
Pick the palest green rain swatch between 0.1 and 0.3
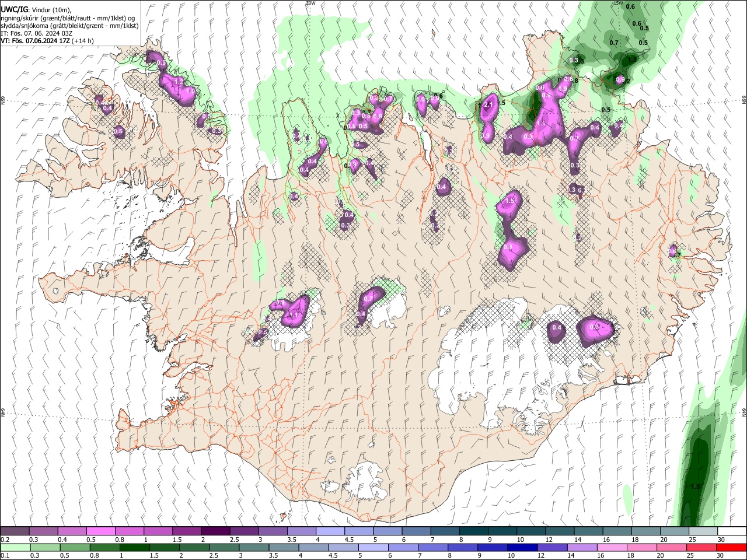click(x=15, y=547)
